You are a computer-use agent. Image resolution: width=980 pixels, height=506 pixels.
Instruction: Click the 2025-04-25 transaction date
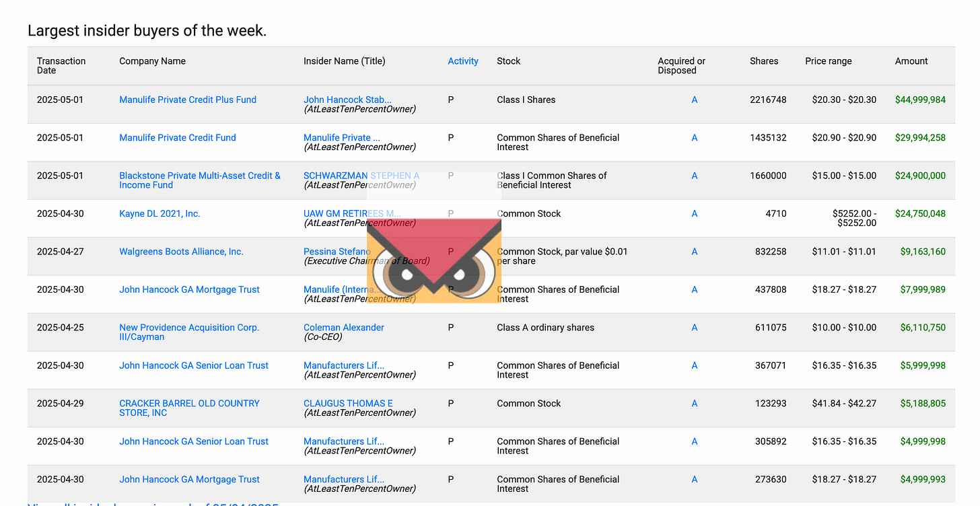coord(61,328)
